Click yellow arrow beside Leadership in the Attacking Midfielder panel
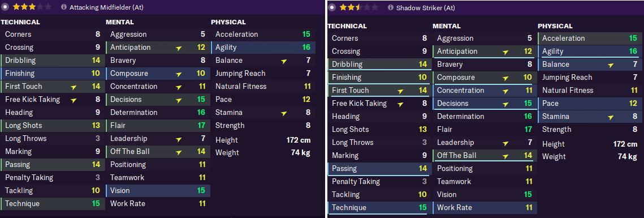The image size is (644, 218). (x=179, y=139)
